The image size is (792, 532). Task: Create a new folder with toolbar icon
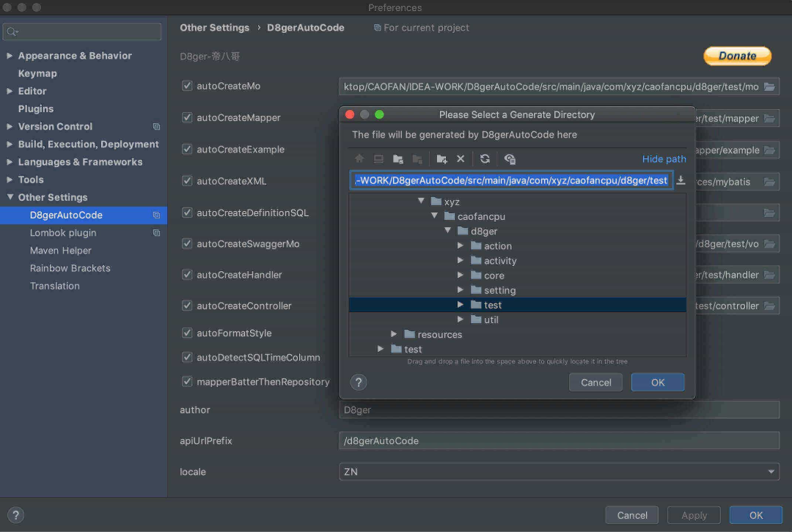click(x=441, y=159)
